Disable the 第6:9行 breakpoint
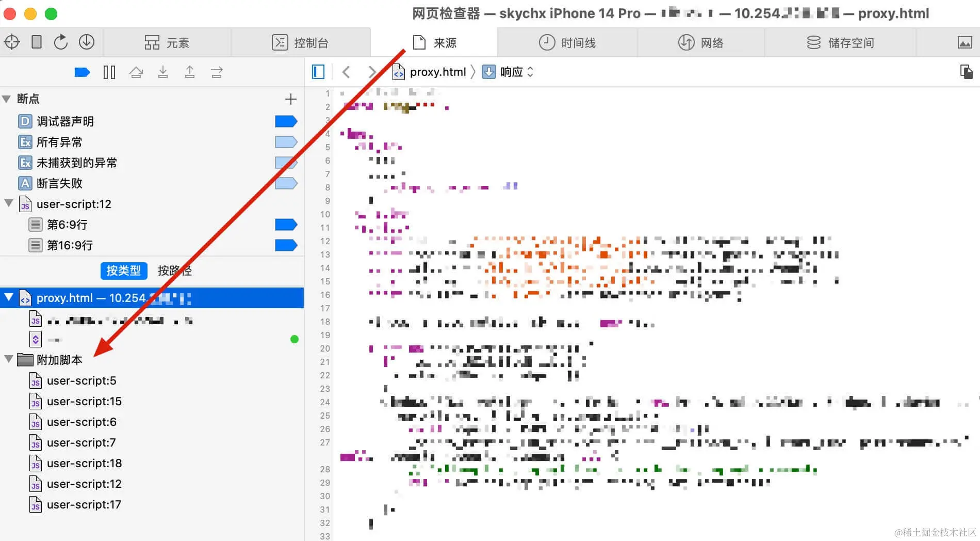 point(286,225)
